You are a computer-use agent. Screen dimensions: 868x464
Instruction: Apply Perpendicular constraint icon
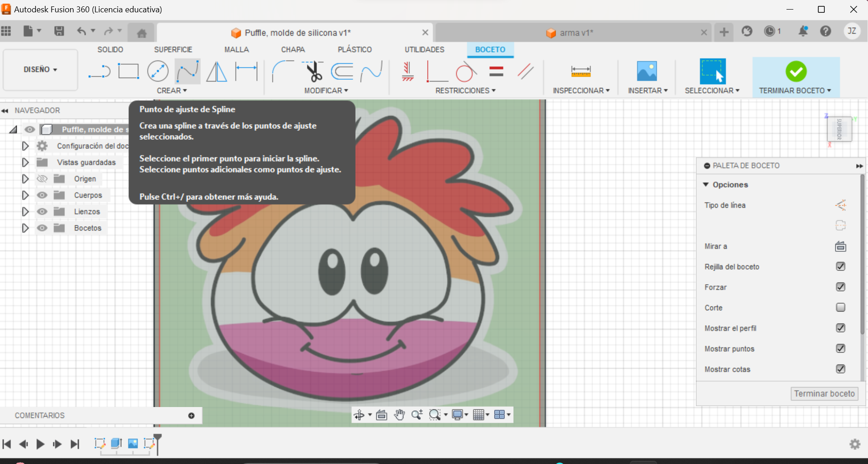[x=437, y=72]
